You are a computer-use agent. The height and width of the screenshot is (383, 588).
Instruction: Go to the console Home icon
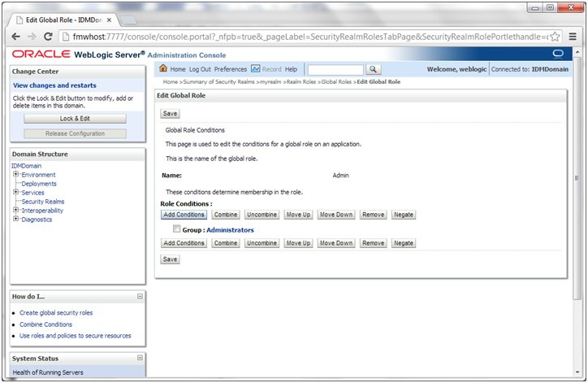click(x=163, y=68)
